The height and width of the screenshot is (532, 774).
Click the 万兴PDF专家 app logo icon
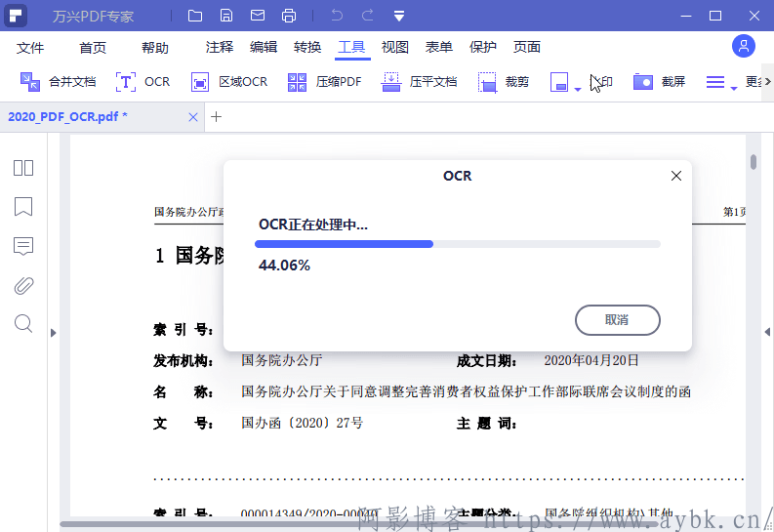click(16, 16)
